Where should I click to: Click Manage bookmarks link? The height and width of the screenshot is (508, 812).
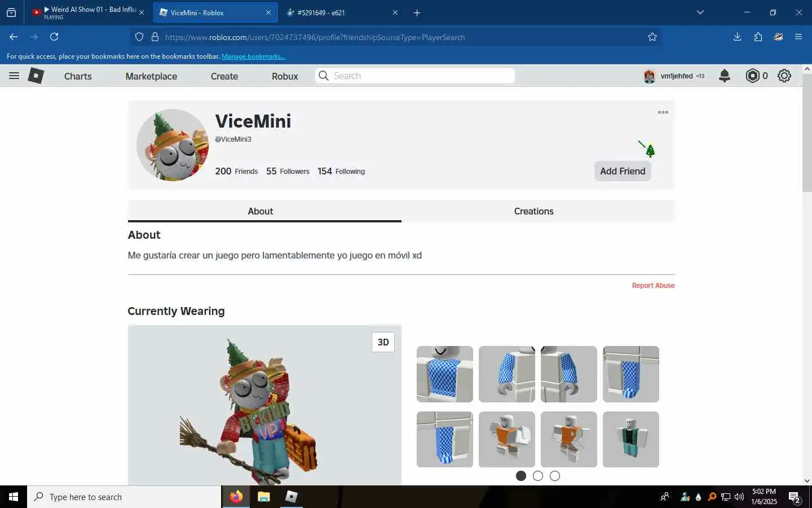(x=253, y=56)
